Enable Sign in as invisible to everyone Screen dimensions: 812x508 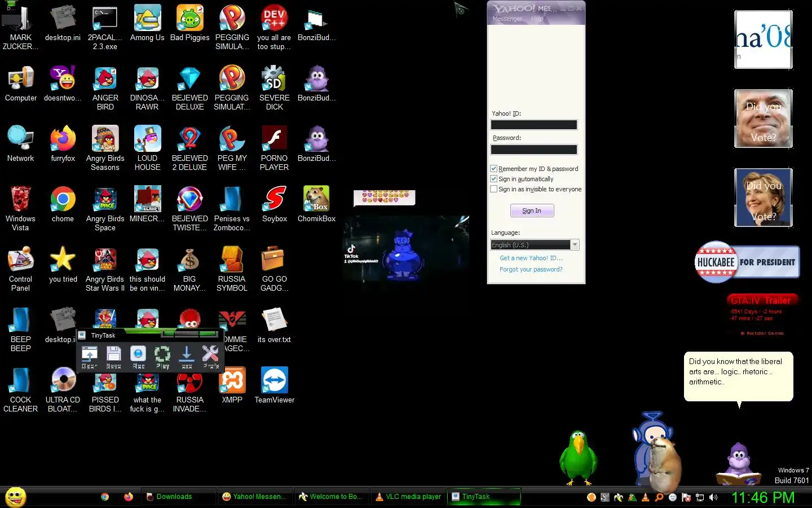coord(494,189)
